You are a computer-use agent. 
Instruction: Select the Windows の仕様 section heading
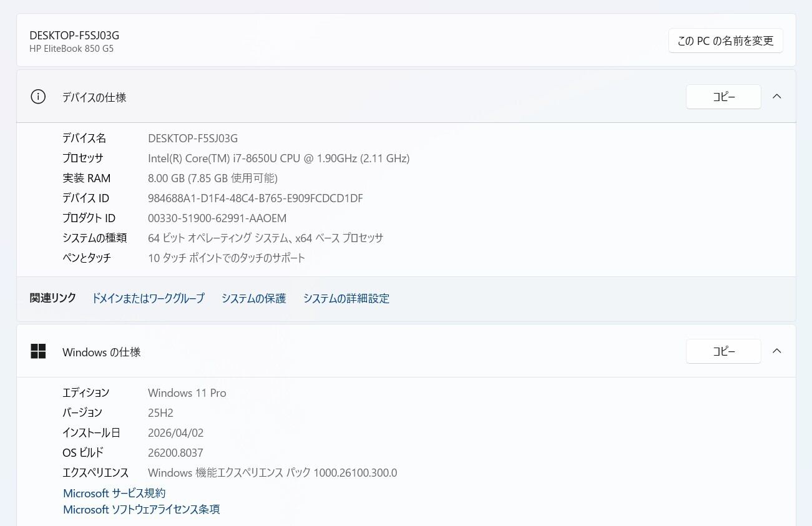(102, 352)
